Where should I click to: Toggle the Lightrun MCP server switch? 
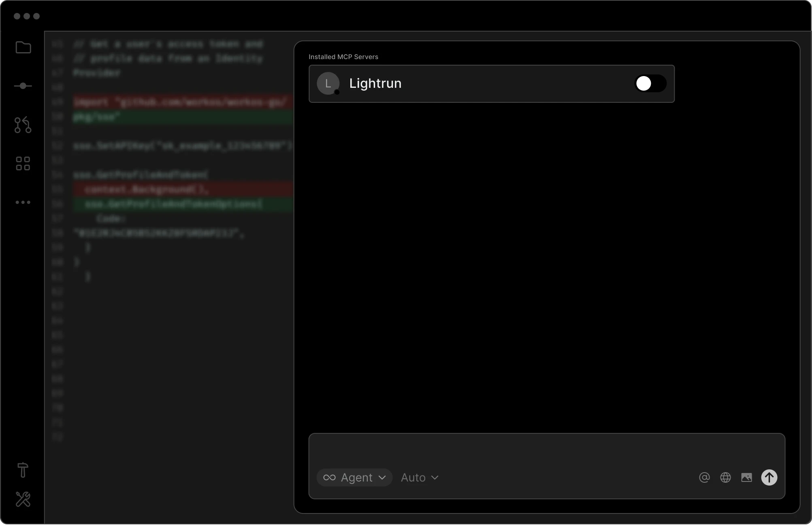(650, 83)
